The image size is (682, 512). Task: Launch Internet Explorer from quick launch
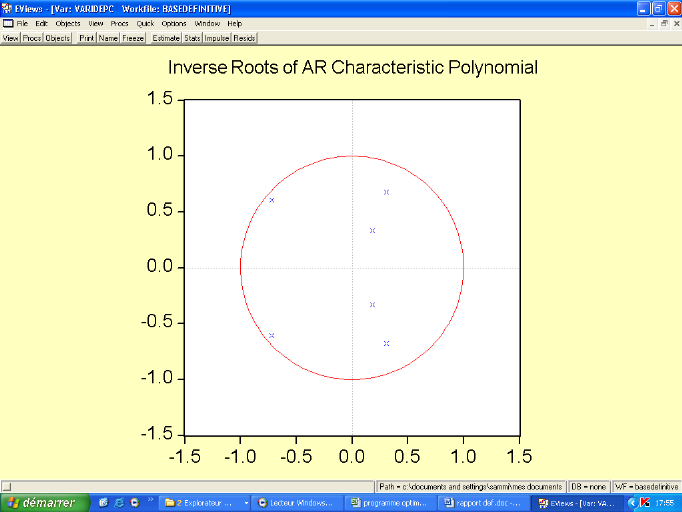[x=119, y=503]
